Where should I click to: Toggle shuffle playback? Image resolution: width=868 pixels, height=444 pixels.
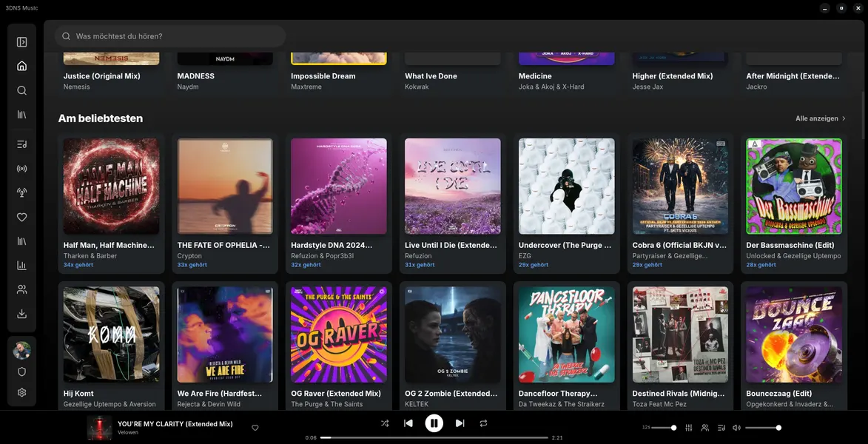[385, 423]
